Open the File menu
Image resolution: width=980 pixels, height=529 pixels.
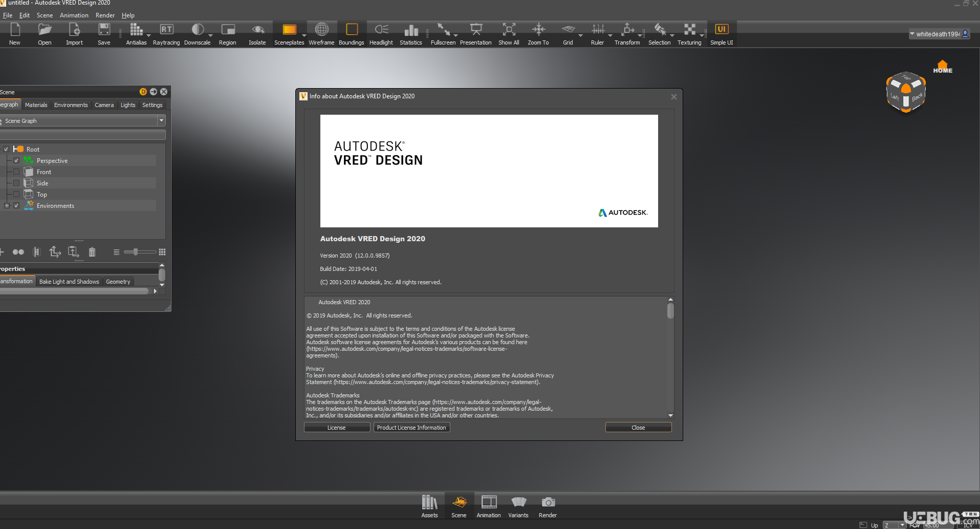coord(8,15)
